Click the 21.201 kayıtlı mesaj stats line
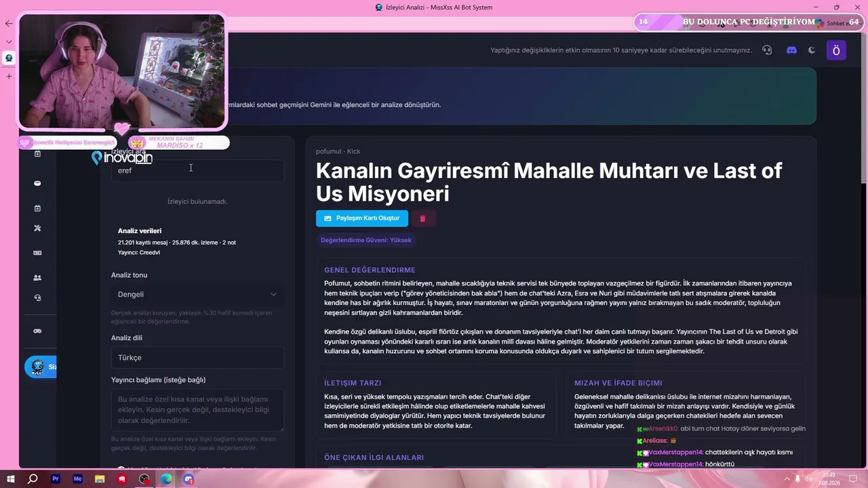Viewport: 868px width, 488px height. pyautogui.click(x=177, y=242)
